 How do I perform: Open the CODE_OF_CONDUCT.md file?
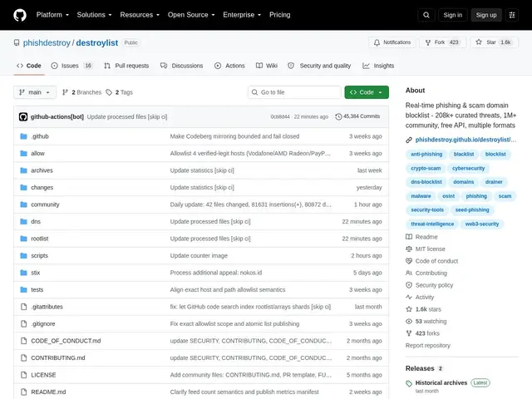[66, 341]
